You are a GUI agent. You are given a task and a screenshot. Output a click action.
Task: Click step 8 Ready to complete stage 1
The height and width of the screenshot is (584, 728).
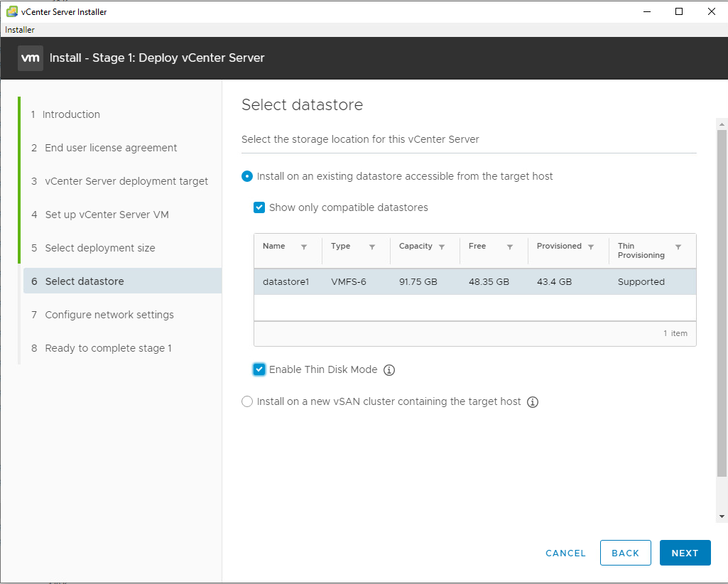(x=102, y=348)
